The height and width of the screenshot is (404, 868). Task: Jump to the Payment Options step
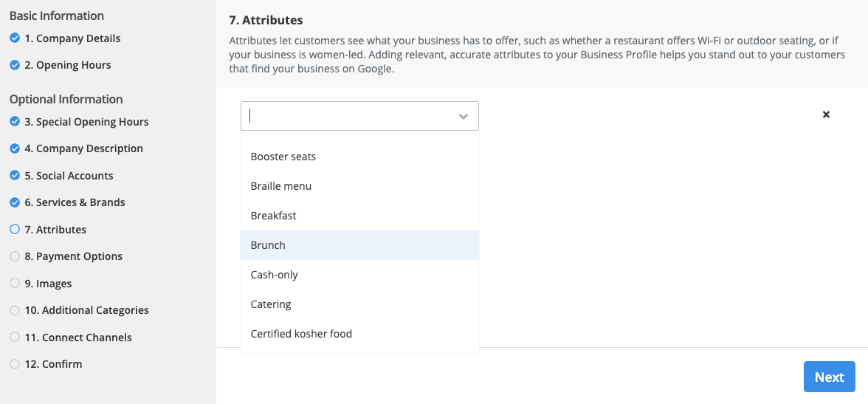click(x=73, y=256)
